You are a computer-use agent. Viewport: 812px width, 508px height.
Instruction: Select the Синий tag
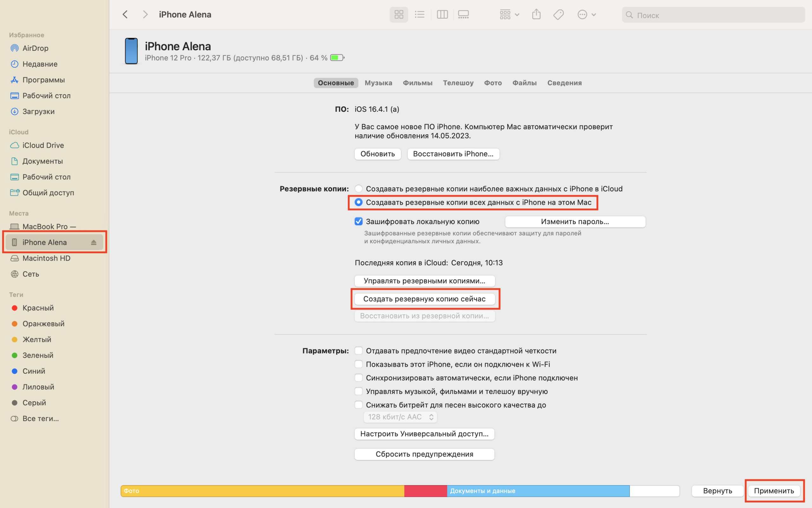click(54, 371)
